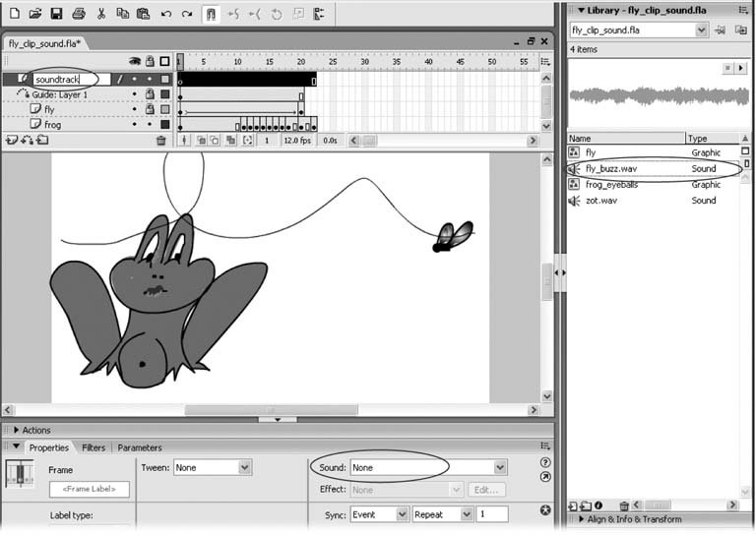Select fly_buzz.wav in the Library list
The width and height of the screenshot is (756, 536).
pyautogui.click(x=610, y=169)
